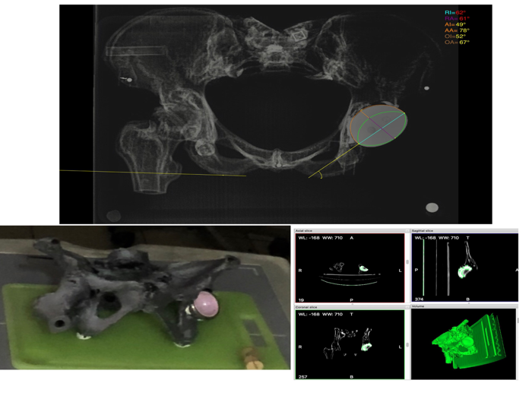The image size is (532, 399).
Task: Click the Sagittal slice panel title
Action: coord(423,231)
